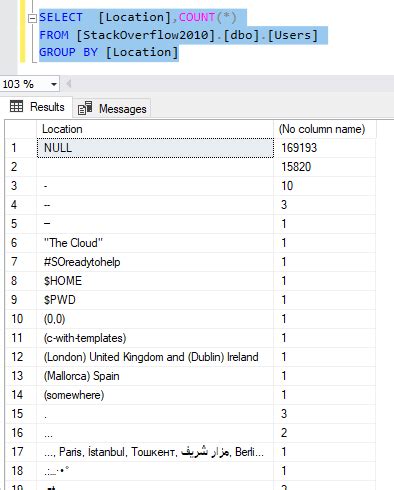The height and width of the screenshot is (490, 394).
Task: Click [Users] table name in the query
Action: point(293,35)
